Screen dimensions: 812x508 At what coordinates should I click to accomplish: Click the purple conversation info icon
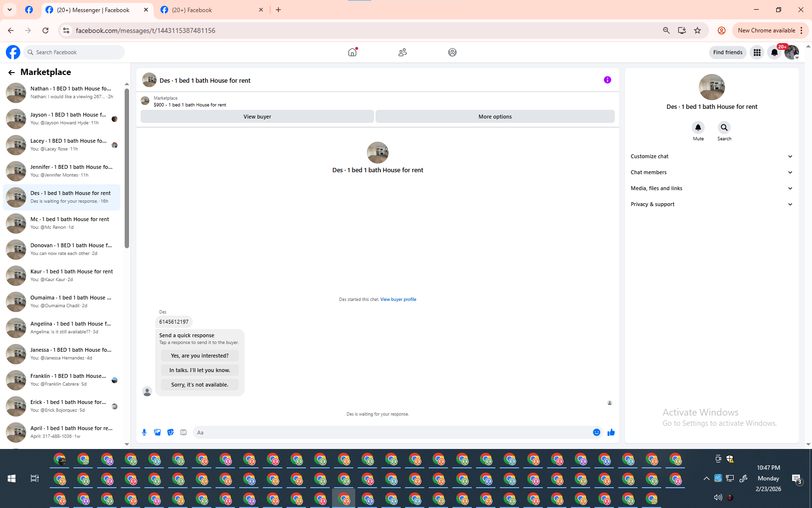pyautogui.click(x=608, y=80)
